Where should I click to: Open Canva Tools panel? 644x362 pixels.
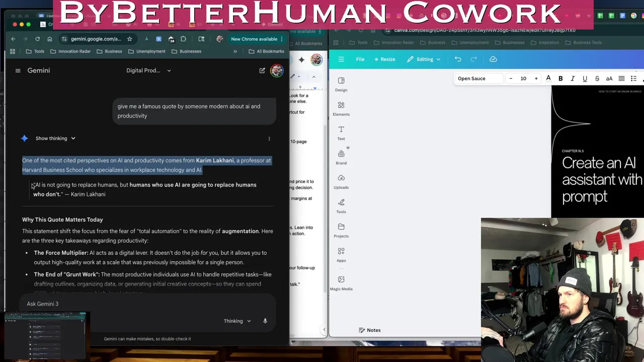point(341,206)
